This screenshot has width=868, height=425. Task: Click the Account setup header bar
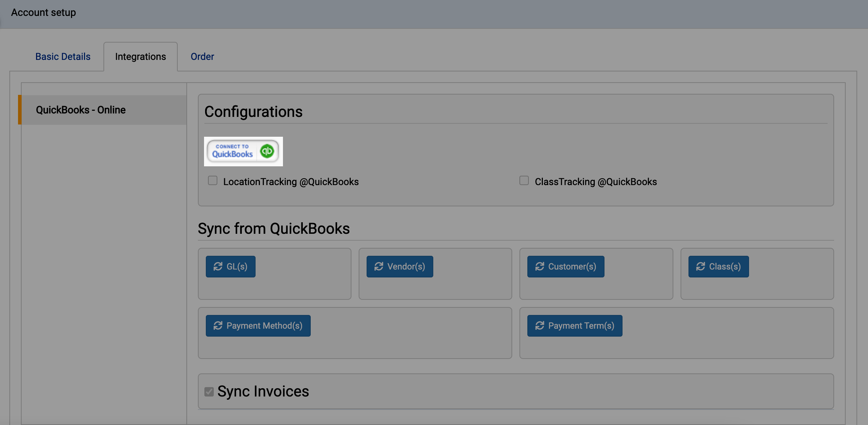pyautogui.click(x=43, y=12)
